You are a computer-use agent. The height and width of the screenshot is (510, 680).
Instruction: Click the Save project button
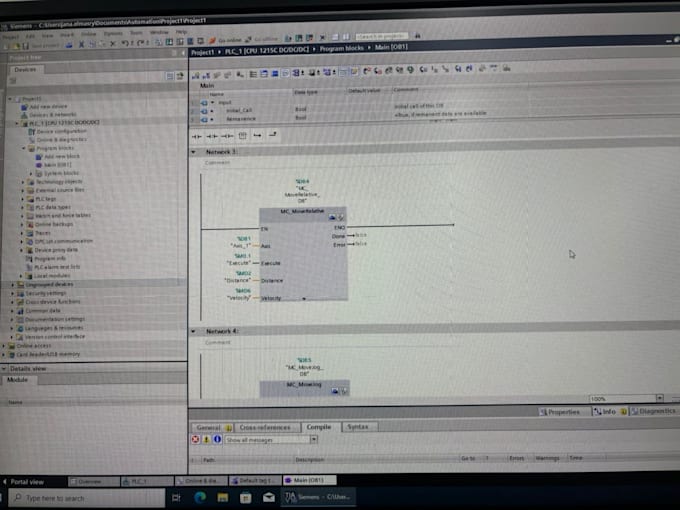(x=40, y=46)
